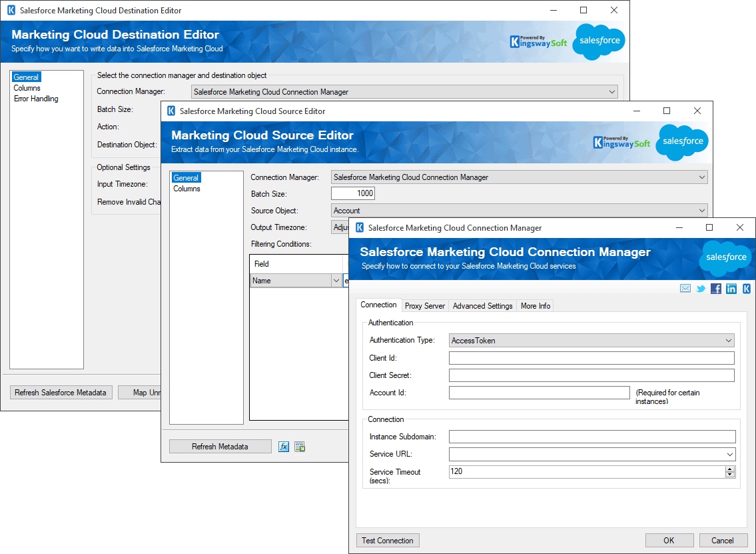
Task: Close the Destination Editor window
Action: click(x=613, y=10)
